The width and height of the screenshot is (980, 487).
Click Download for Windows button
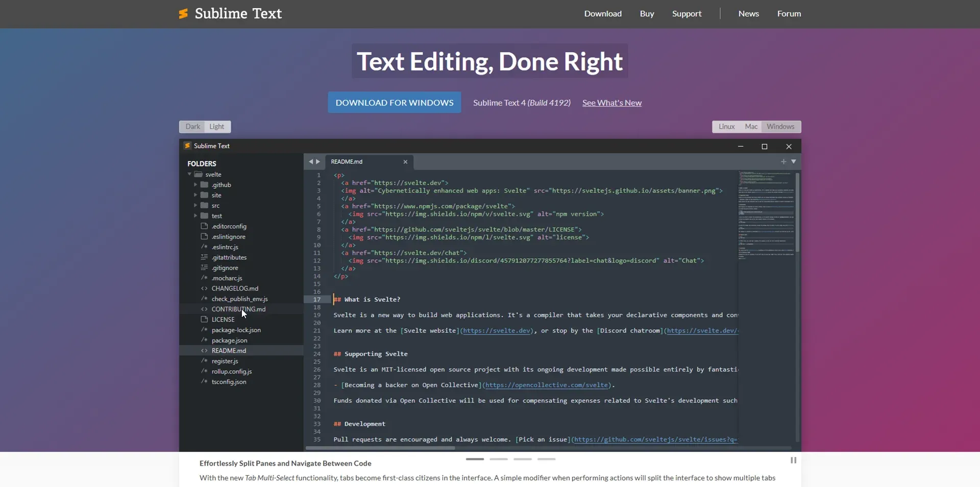[x=394, y=103]
